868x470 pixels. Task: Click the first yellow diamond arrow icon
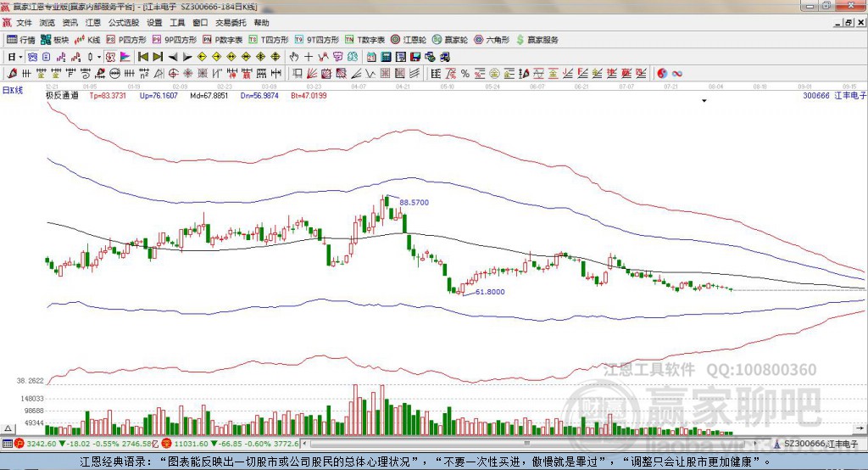(202, 57)
